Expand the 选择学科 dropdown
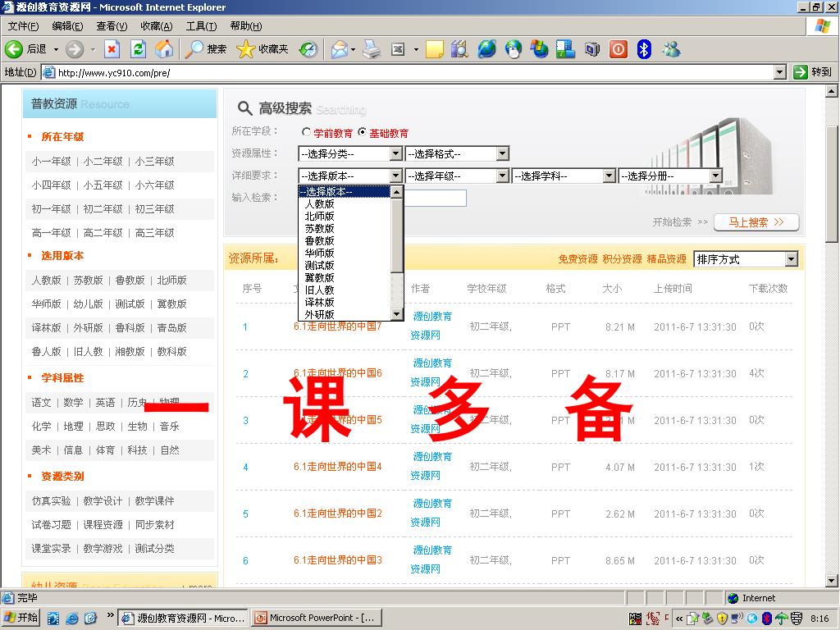 tap(564, 176)
